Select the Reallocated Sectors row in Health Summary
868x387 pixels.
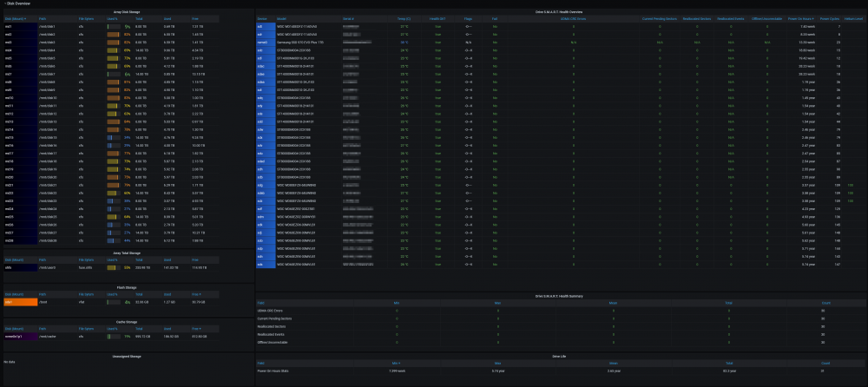coord(561,326)
